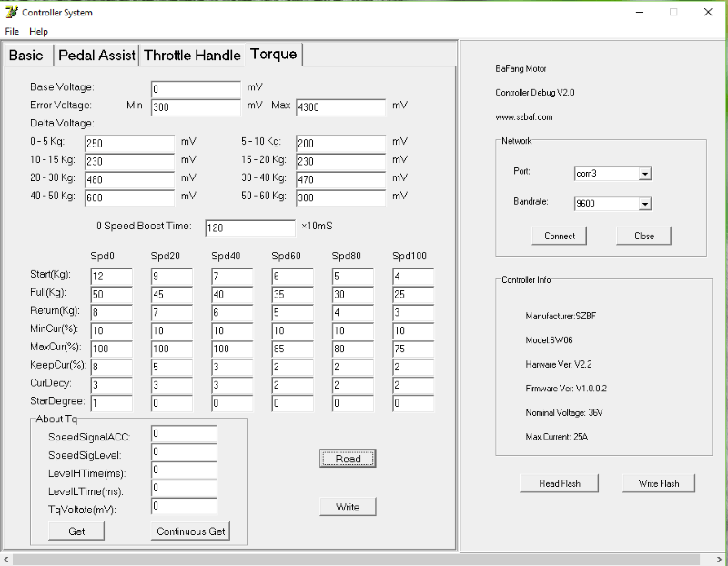Click the Firmware Ver: V1.0.0.2 text
Image resolution: width=728 pixels, height=566 pixels.
coord(566,389)
